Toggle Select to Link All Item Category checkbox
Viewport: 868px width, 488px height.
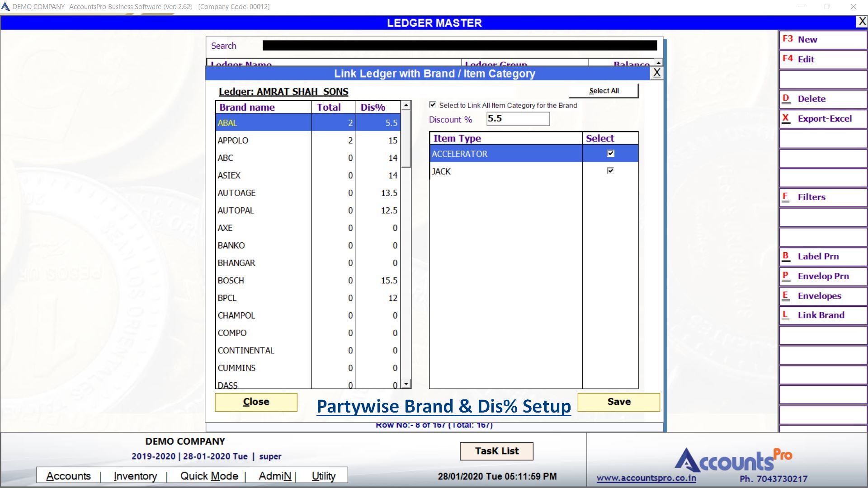433,105
